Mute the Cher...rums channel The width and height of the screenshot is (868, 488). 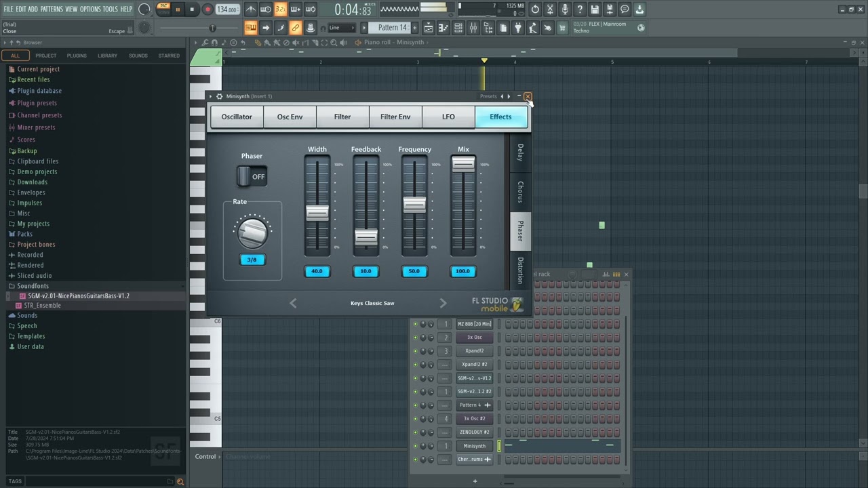[x=415, y=460]
